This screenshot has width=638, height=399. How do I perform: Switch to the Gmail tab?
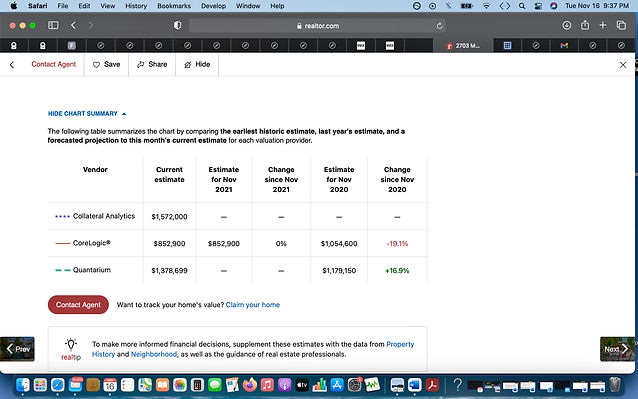(564, 46)
